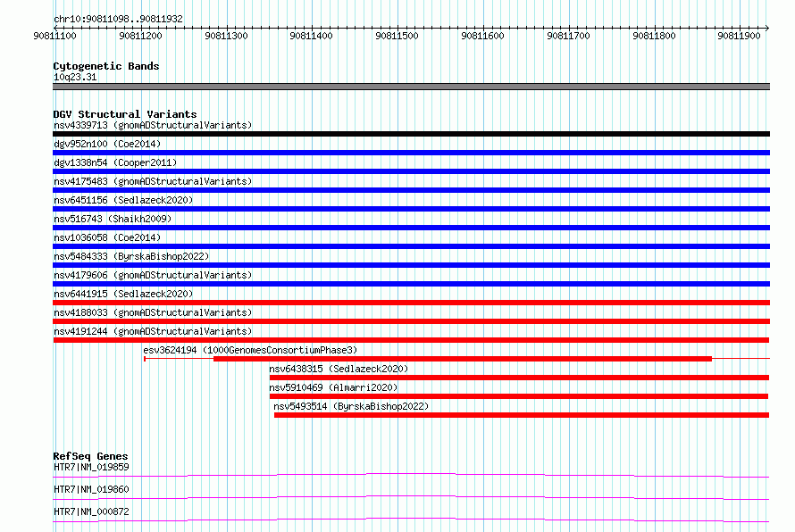Viewport: 795px width, 532px height.
Task: Open variant esv3624194 (1000GenomesConsortiumPhase3) label
Action: coord(250,350)
